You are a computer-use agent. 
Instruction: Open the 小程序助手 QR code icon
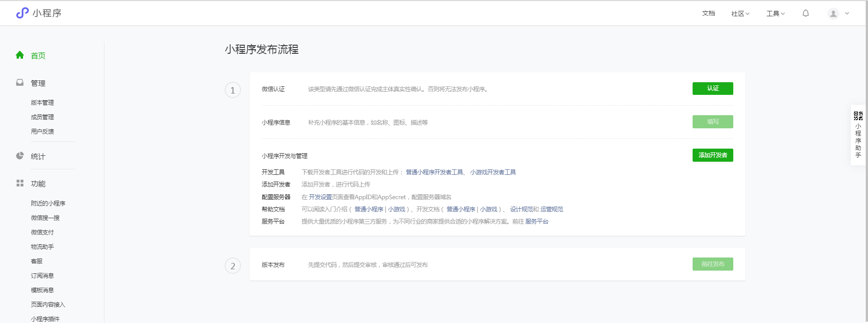[858, 116]
